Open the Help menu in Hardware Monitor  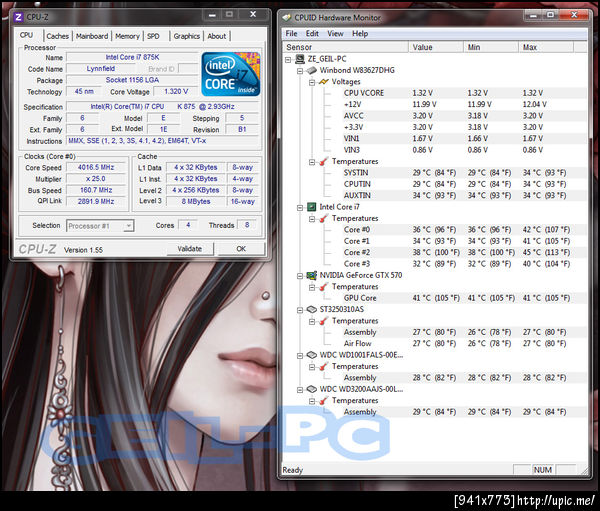click(x=360, y=34)
